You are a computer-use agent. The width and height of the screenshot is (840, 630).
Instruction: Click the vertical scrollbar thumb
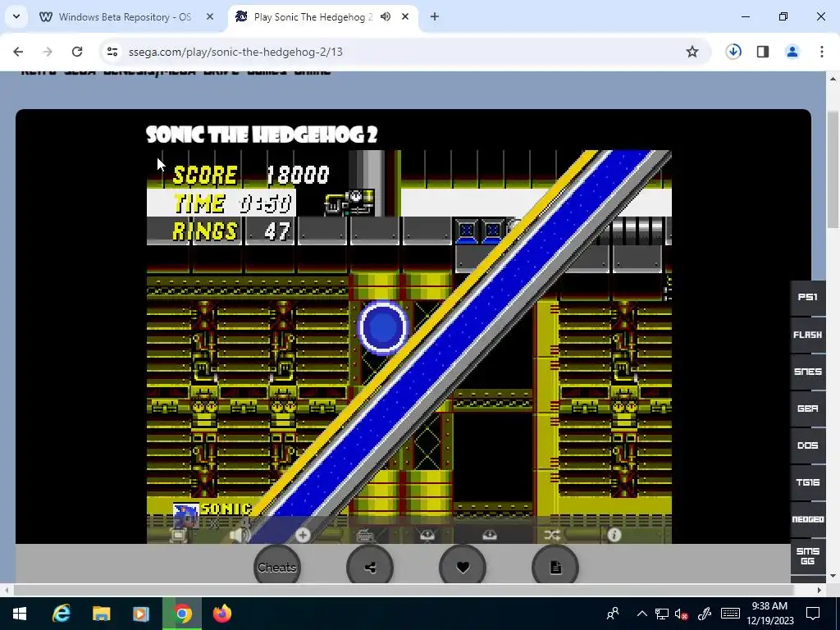(833, 169)
